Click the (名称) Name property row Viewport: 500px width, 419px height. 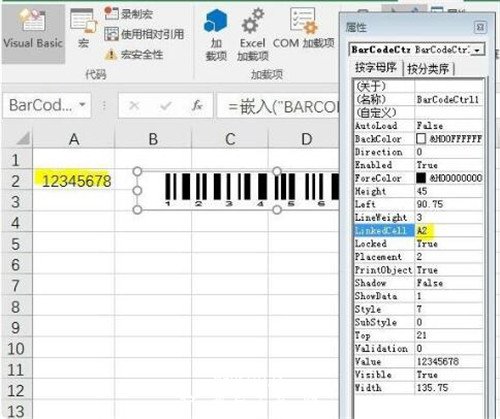coord(418,99)
